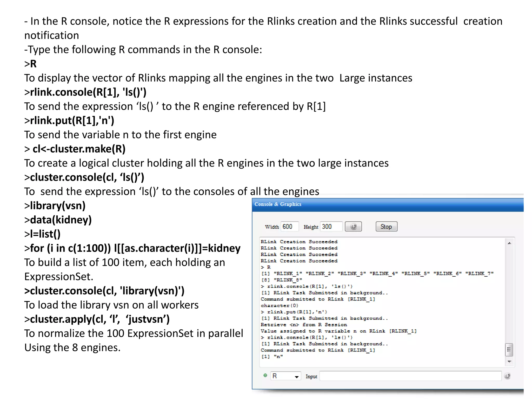Click slide text '> cl<-cluster.make(R)'
Viewport: 532px width, 399px height.
coord(75,149)
